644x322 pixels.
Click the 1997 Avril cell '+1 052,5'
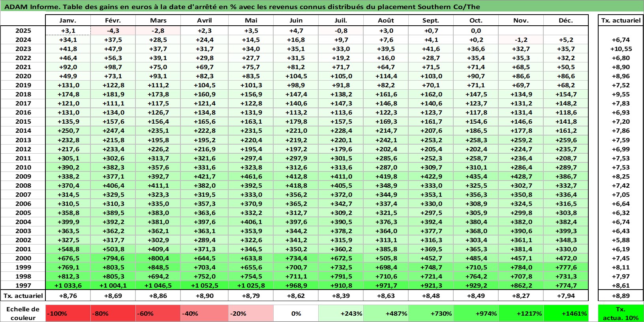click(x=205, y=285)
